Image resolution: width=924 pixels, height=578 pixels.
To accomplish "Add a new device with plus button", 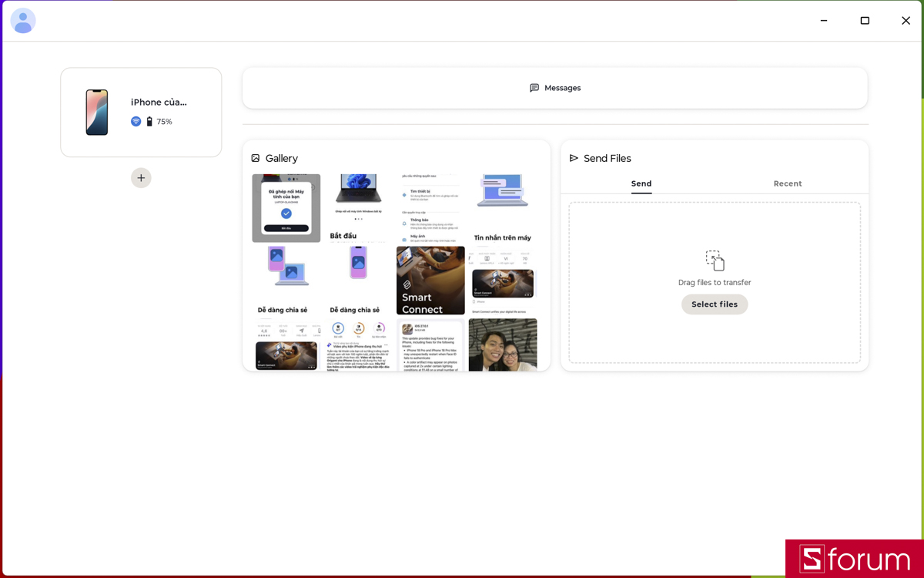I will click(x=141, y=178).
